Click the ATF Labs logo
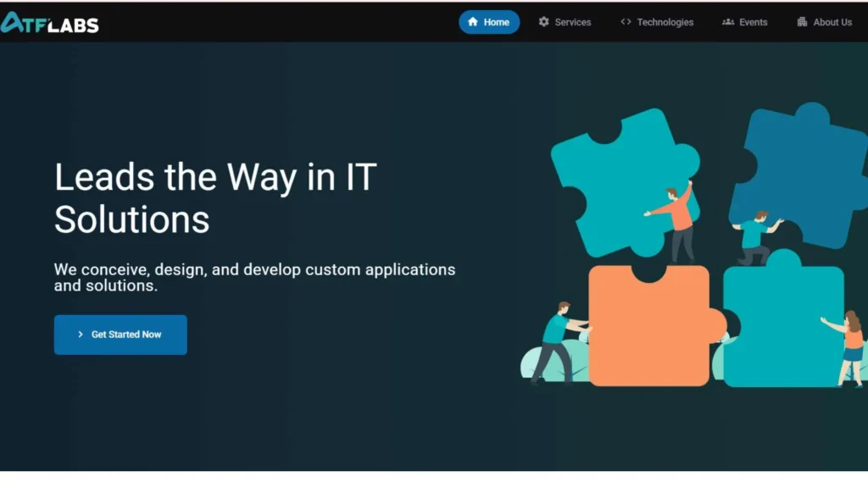The image size is (868, 488). [50, 23]
